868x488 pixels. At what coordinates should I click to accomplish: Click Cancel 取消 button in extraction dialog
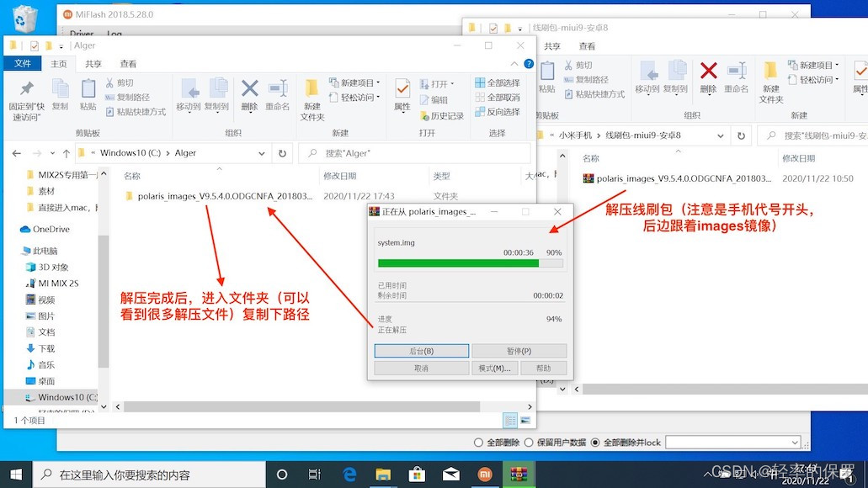click(421, 368)
